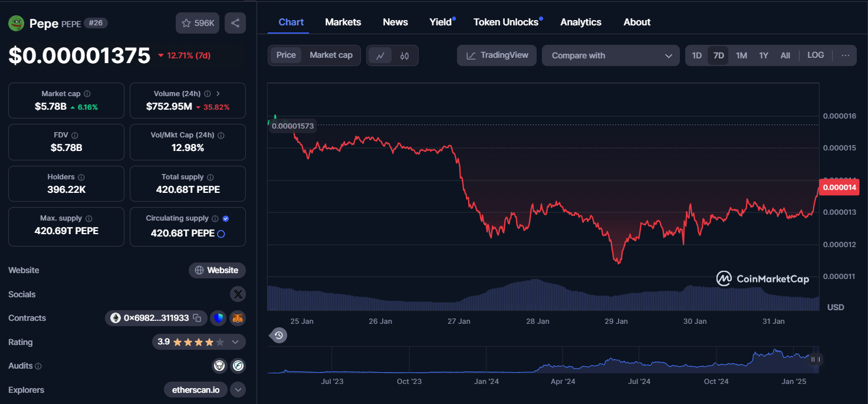Open the Token Unlocks tab
Screen dimensions: 868x404
pos(507,22)
